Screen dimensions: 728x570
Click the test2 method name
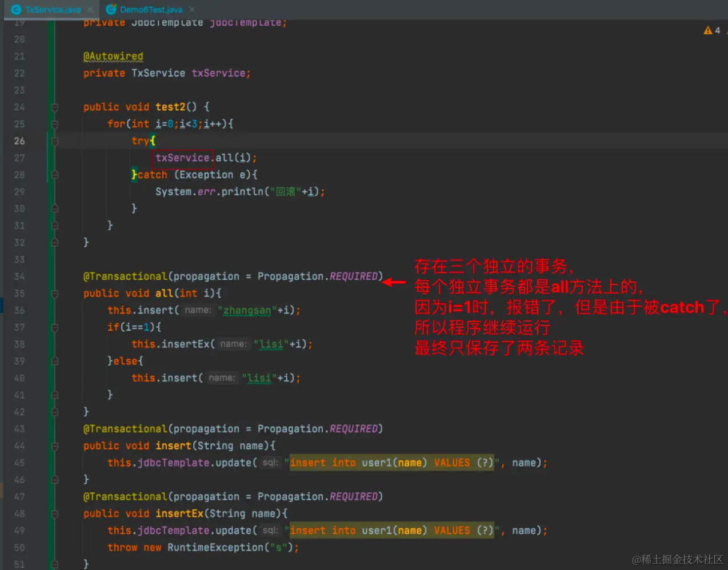(170, 107)
